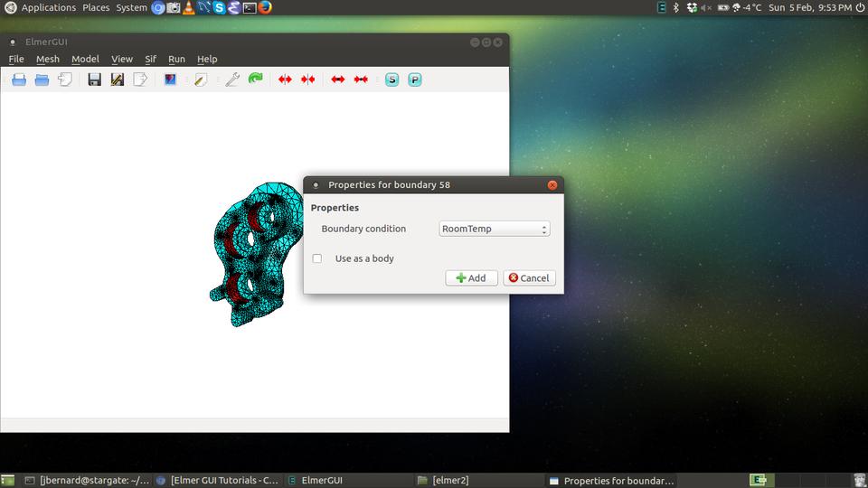Click the first red arrows surface divide icon
Screen dimensions: 868x488
285,80
